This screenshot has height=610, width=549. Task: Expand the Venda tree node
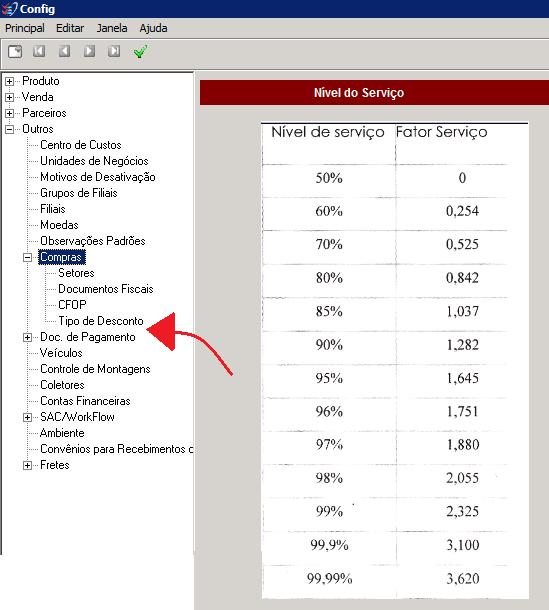(9, 97)
